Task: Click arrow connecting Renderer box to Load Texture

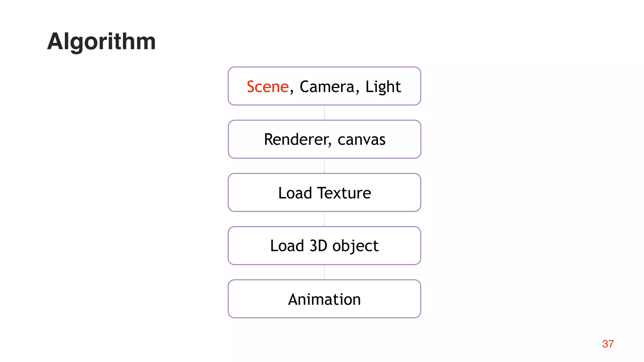Action: pos(324,166)
